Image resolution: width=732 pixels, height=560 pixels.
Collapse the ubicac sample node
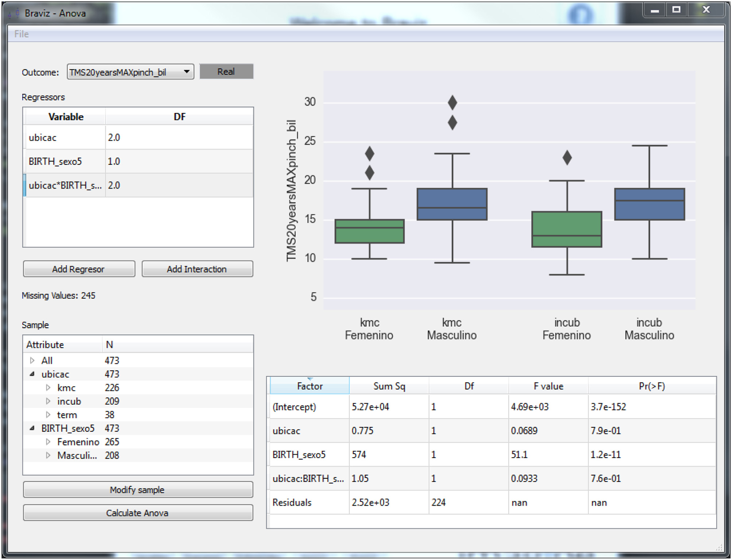pos(32,374)
